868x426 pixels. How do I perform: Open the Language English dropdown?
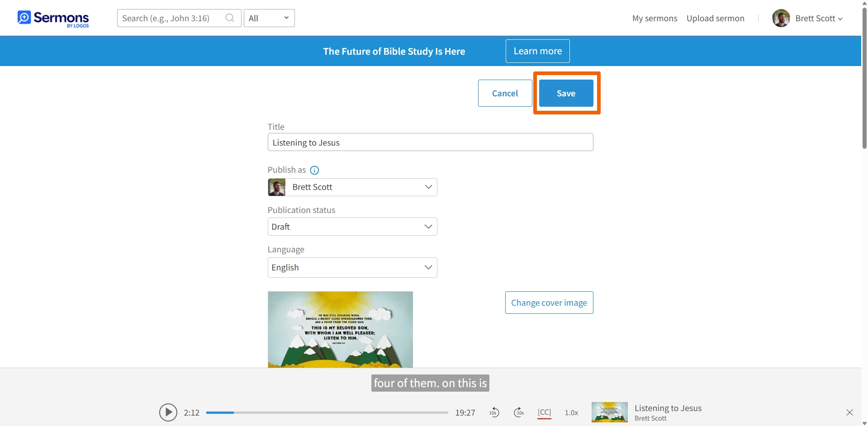(x=352, y=267)
